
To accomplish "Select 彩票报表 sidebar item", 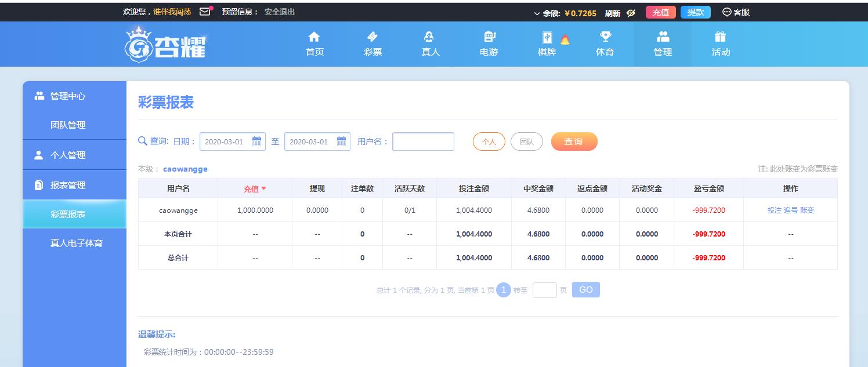I will (74, 214).
